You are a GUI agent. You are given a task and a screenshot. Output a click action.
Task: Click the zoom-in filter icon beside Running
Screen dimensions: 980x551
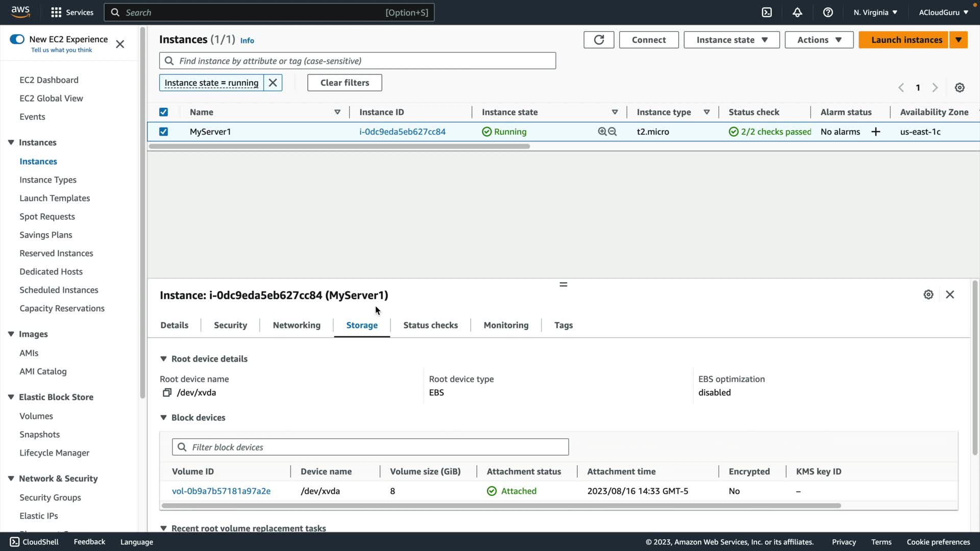(x=602, y=132)
